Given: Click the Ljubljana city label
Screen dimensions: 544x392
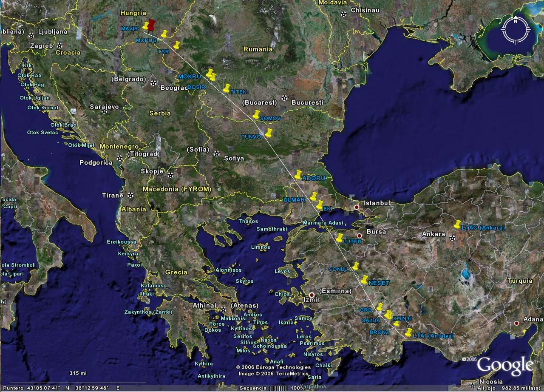Looking at the screenshot, I should click(x=53, y=31).
